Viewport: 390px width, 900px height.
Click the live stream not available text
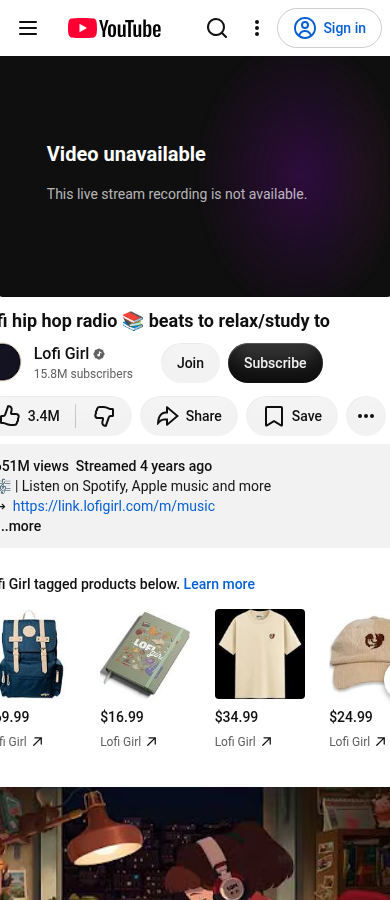click(177, 194)
